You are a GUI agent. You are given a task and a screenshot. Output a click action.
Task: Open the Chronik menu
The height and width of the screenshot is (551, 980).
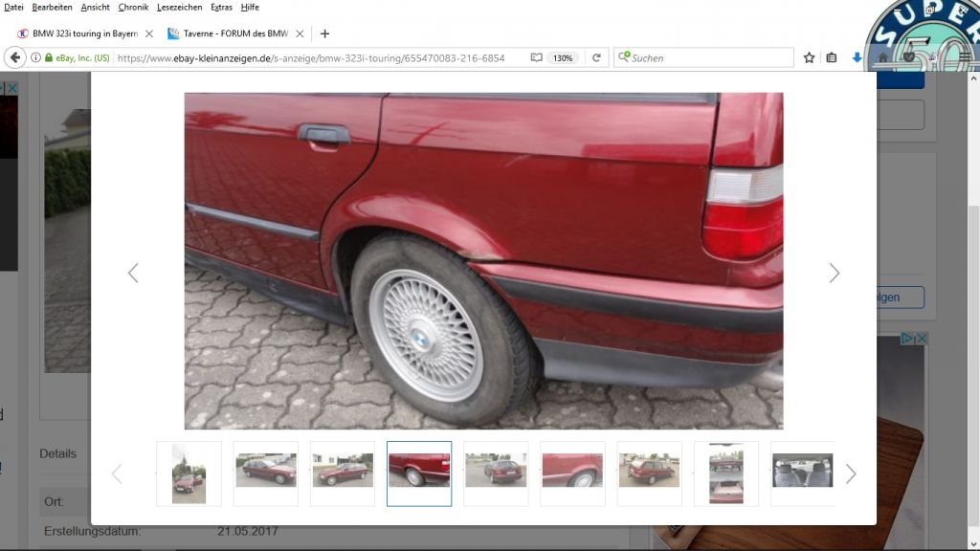[x=133, y=7]
